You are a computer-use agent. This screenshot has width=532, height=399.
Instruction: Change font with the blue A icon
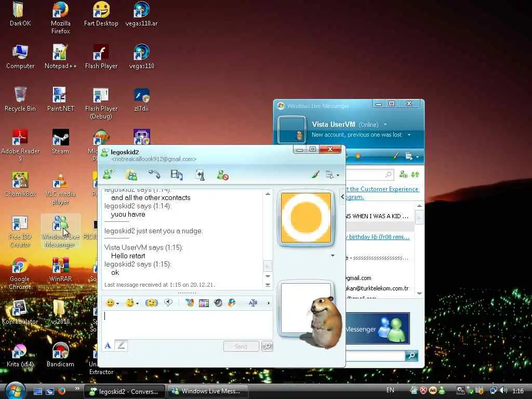coord(108,345)
